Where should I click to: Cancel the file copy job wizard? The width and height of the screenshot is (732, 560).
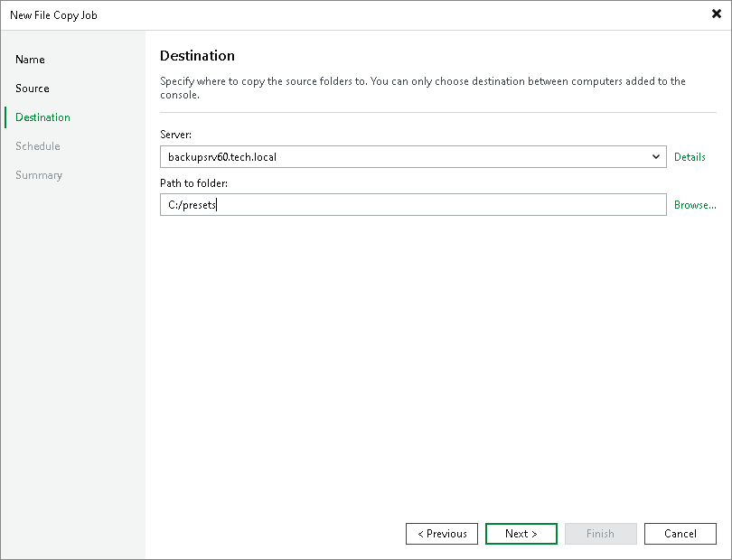point(680,534)
